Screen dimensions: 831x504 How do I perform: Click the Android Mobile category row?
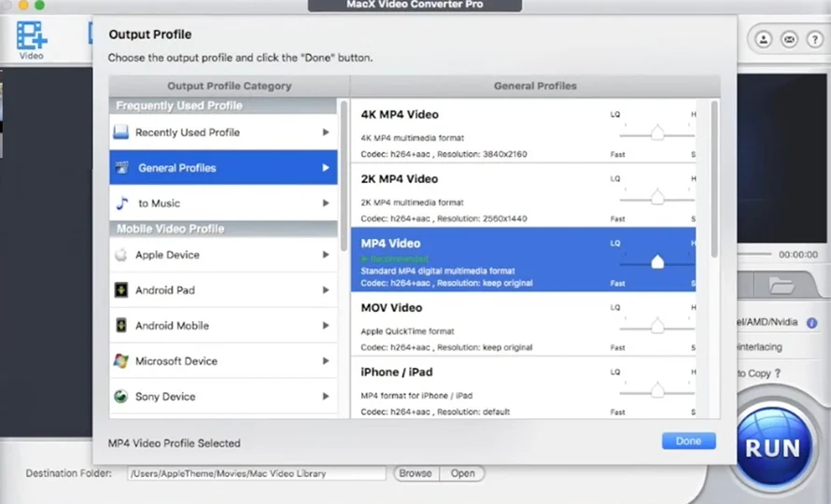[223, 326]
